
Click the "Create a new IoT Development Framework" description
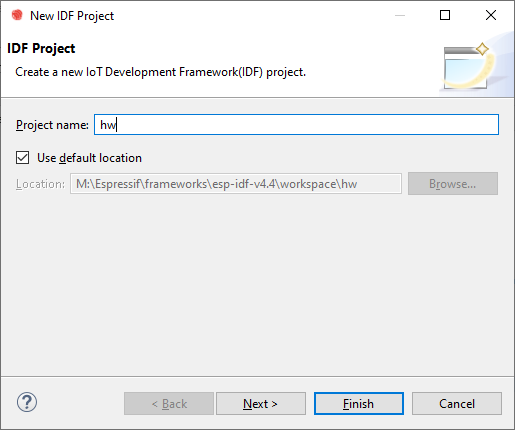tap(160, 72)
